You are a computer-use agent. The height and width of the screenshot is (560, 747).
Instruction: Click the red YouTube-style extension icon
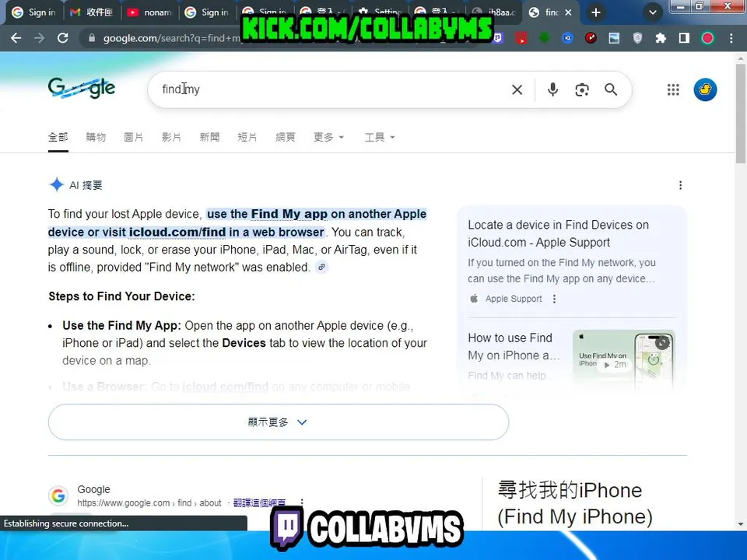(x=521, y=38)
